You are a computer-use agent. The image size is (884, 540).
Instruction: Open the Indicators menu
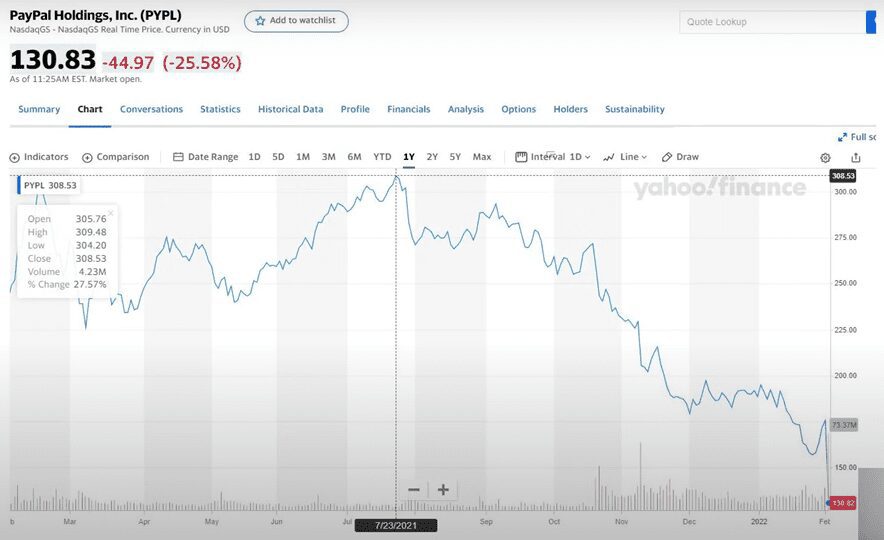click(x=39, y=157)
